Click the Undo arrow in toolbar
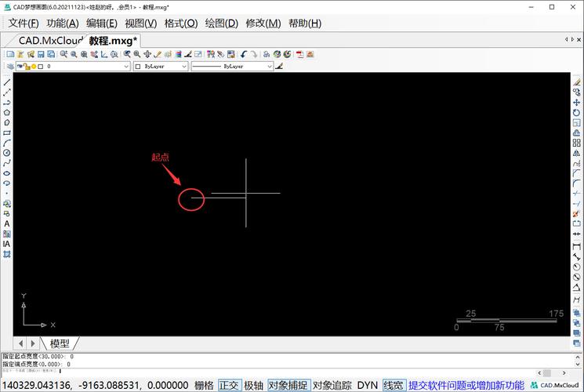The width and height of the screenshot is (584, 392). click(x=245, y=54)
